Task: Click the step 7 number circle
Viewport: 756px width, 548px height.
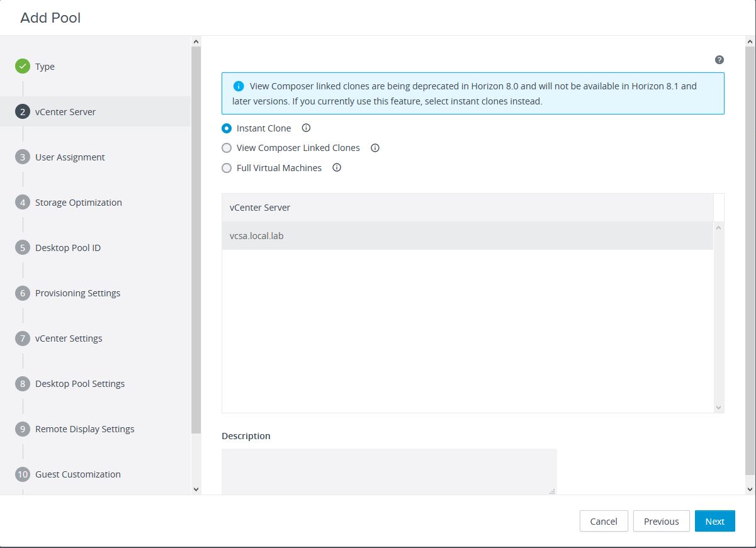Action: click(23, 338)
